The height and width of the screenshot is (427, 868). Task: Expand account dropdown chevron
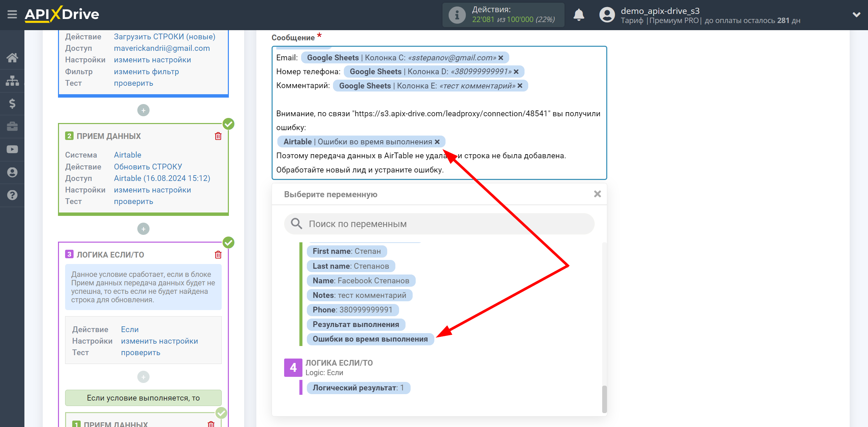coord(856,15)
